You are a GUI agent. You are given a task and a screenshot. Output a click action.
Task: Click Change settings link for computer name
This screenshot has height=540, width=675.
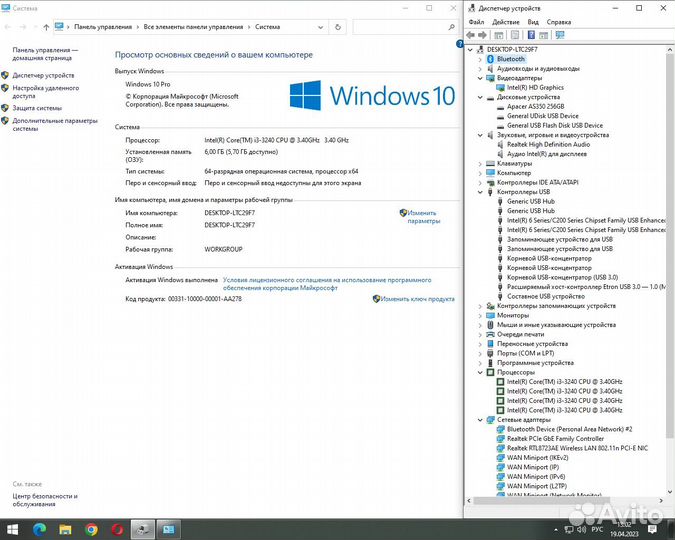[x=424, y=217]
